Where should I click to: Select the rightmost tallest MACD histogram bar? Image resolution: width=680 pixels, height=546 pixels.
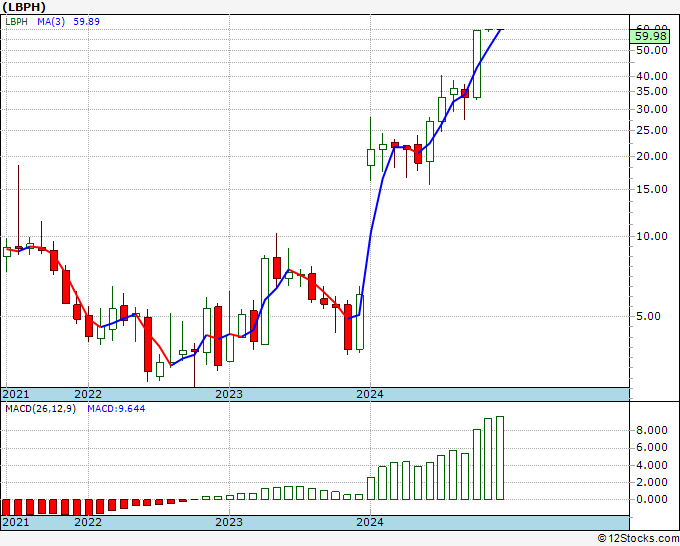point(500,458)
